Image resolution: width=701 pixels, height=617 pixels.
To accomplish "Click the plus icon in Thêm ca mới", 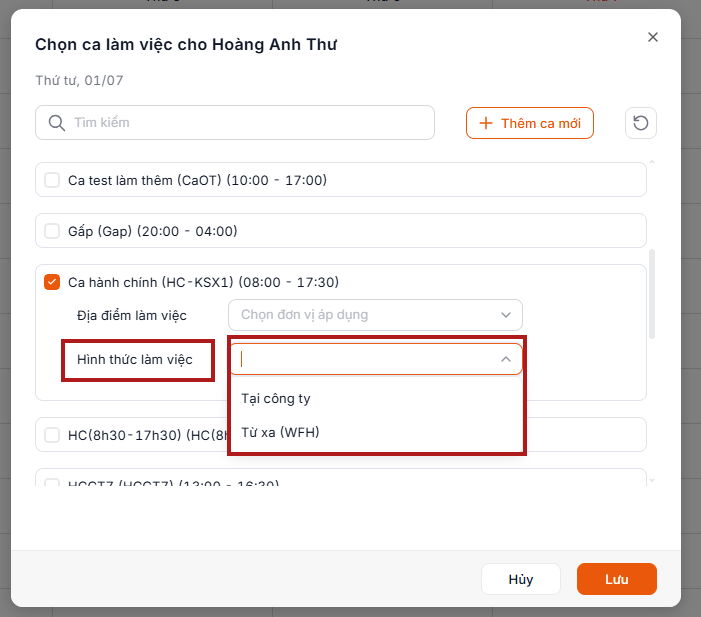I will (x=486, y=123).
